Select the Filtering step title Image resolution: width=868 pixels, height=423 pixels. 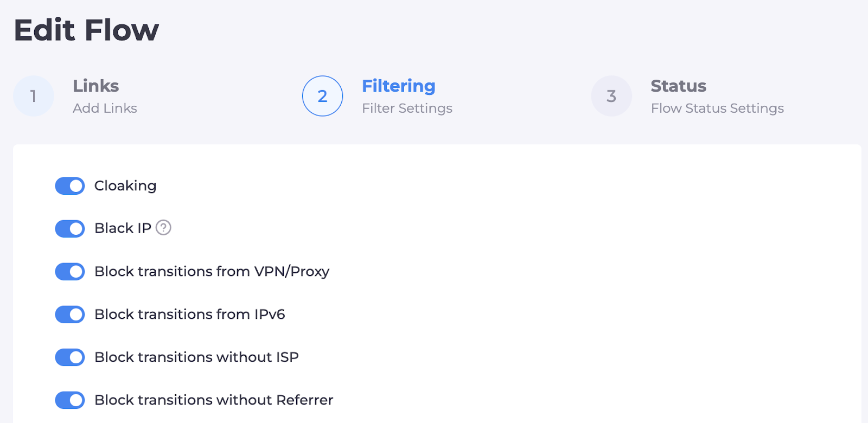[399, 86]
